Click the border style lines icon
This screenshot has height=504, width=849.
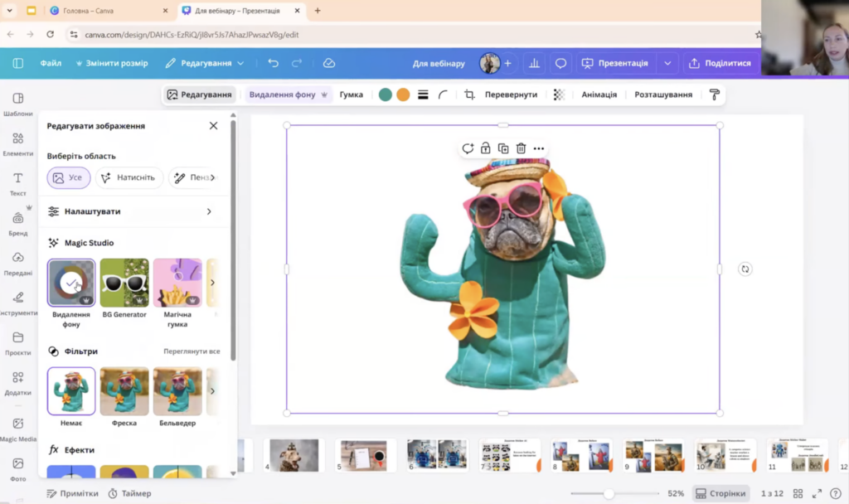pyautogui.click(x=423, y=94)
